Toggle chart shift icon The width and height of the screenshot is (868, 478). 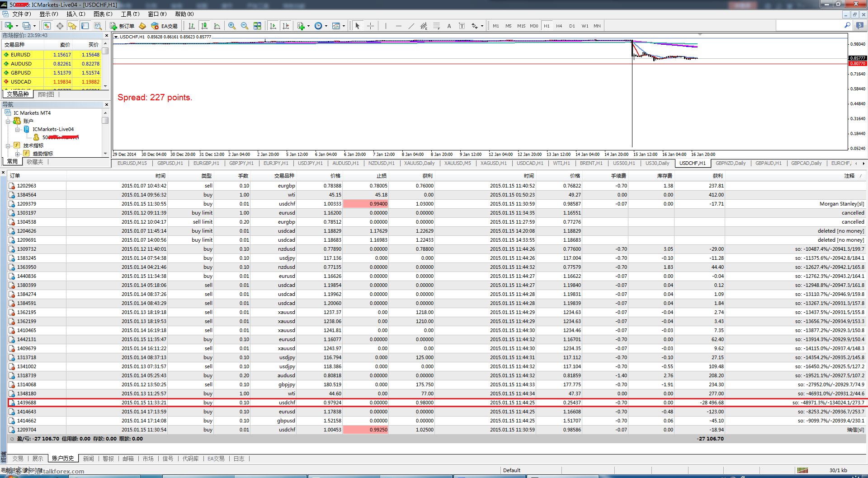(x=286, y=26)
